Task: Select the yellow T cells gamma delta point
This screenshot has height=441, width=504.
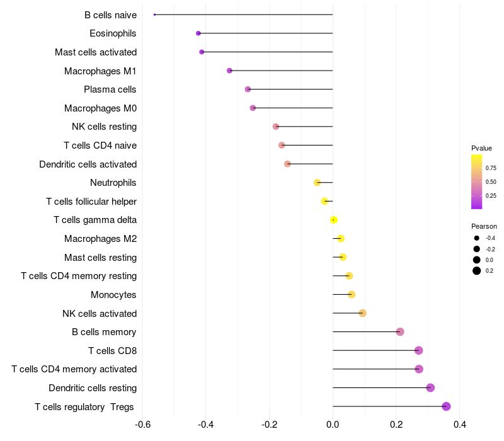Action: pyautogui.click(x=334, y=220)
